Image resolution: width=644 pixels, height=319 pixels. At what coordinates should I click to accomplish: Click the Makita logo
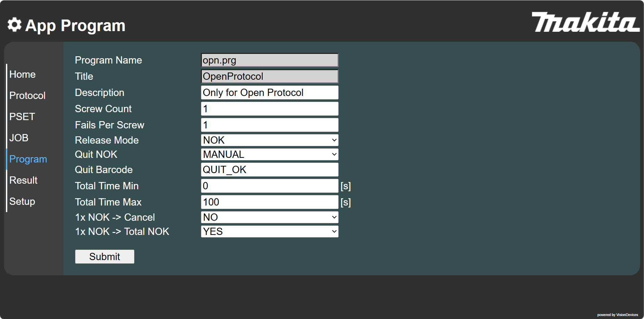(x=585, y=22)
